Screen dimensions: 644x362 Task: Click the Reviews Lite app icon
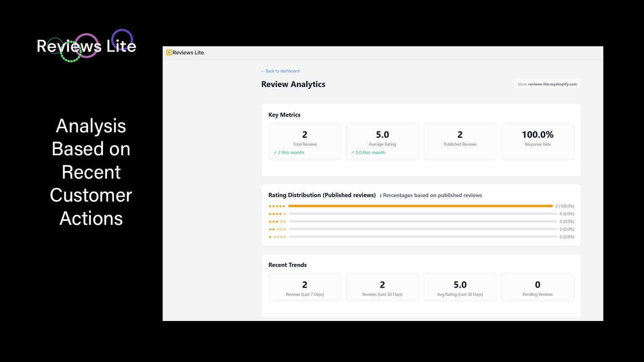tap(169, 53)
